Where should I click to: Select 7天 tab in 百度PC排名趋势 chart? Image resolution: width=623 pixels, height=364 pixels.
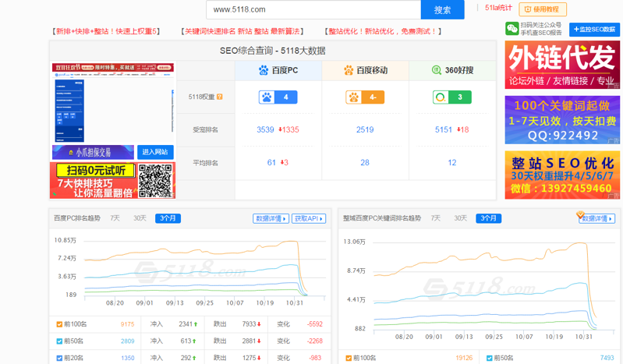[x=115, y=218]
